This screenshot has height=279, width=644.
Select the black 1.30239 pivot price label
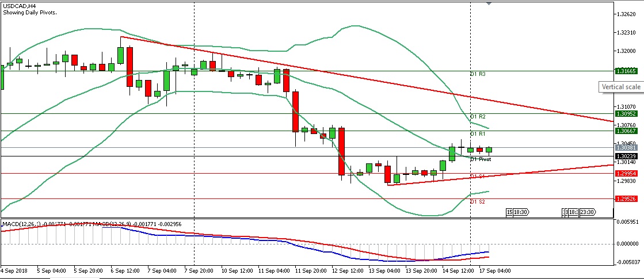pos(626,156)
